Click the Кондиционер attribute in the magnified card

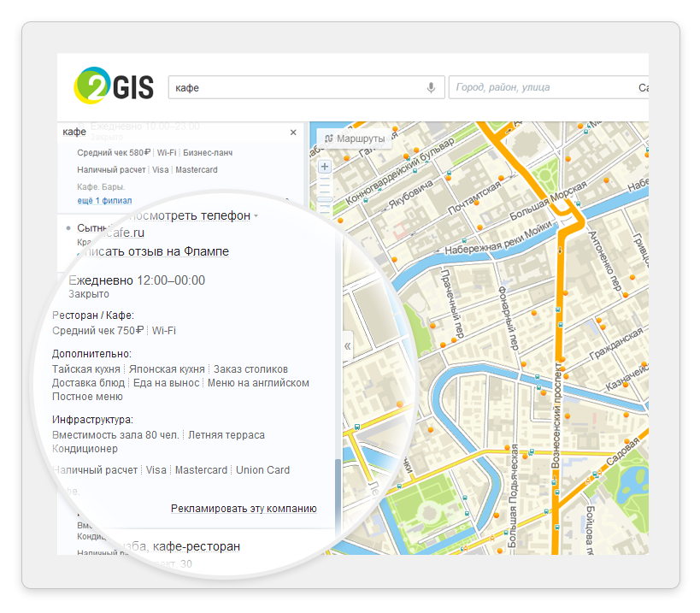[85, 449]
